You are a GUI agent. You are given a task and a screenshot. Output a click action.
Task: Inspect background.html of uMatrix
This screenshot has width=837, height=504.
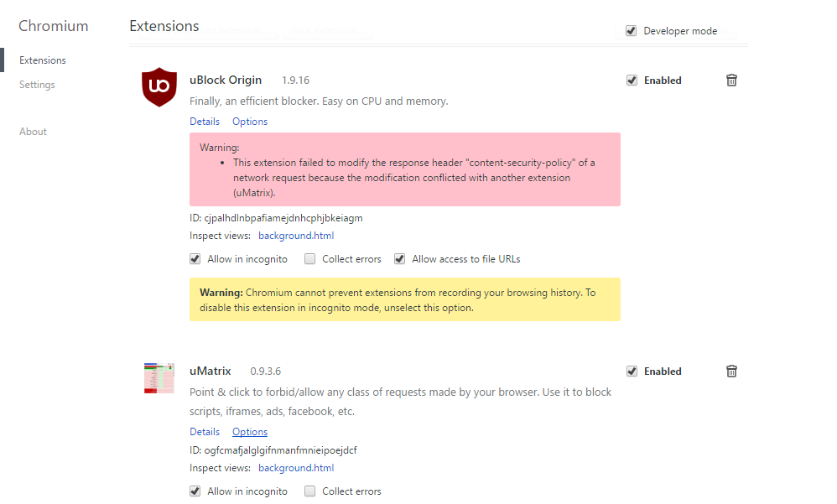pos(296,467)
